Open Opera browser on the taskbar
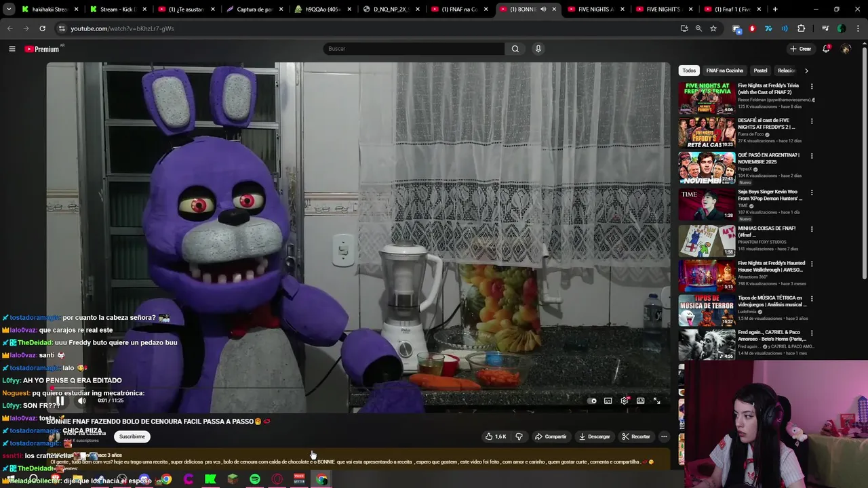The height and width of the screenshot is (488, 868). 277,479
